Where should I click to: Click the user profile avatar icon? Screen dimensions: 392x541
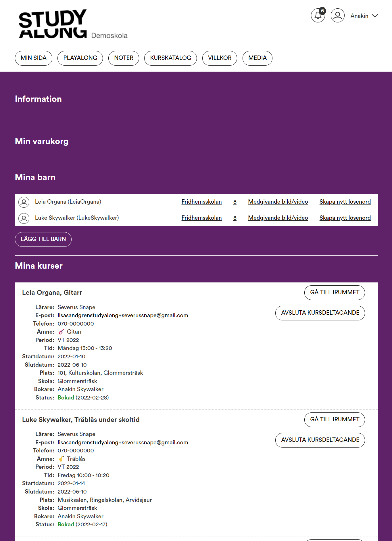(337, 16)
